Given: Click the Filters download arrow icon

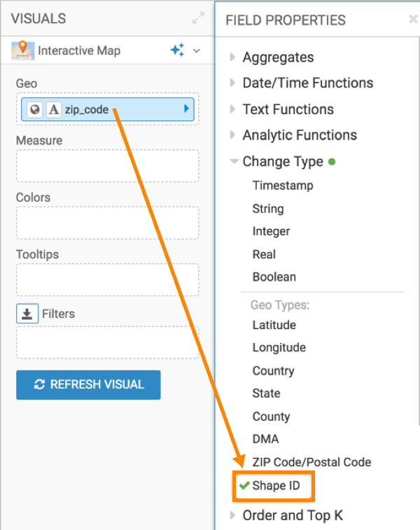Looking at the screenshot, I should pos(27,314).
